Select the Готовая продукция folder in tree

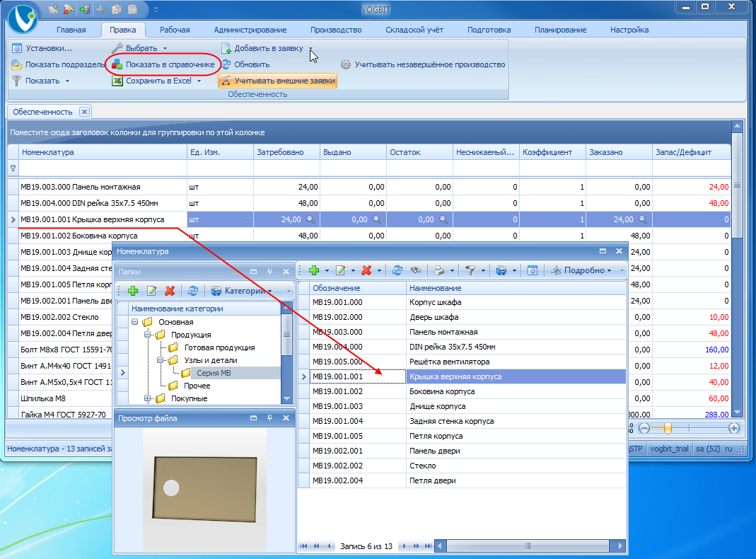click(219, 347)
